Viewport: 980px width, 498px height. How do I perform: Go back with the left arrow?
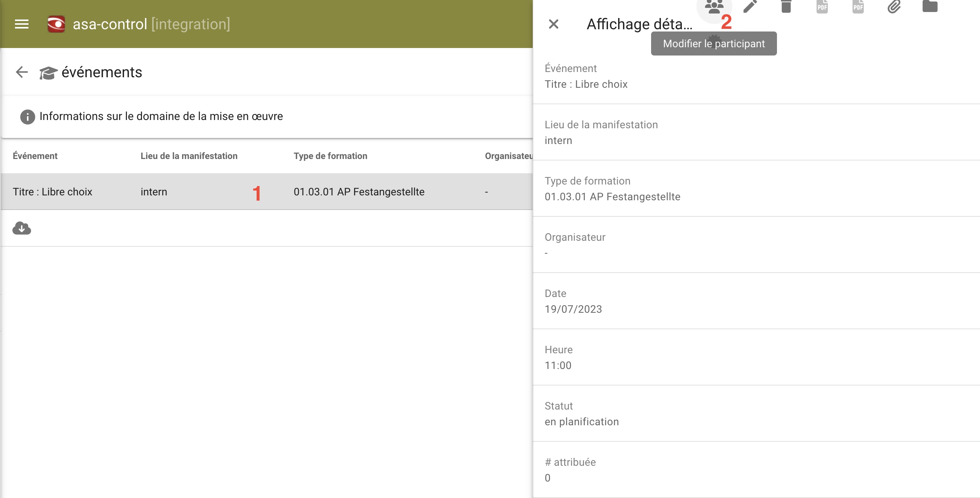(x=22, y=72)
